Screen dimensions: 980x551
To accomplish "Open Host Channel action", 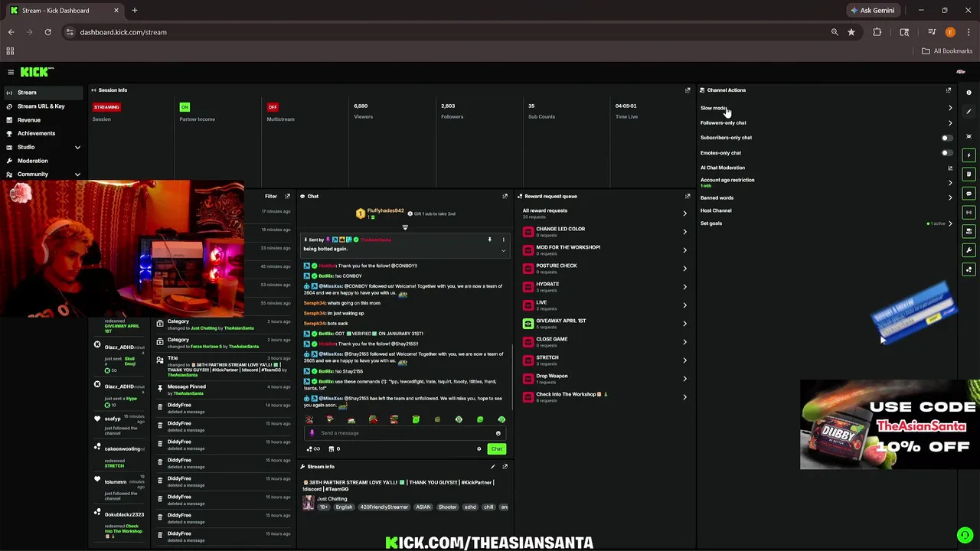I will click(716, 210).
